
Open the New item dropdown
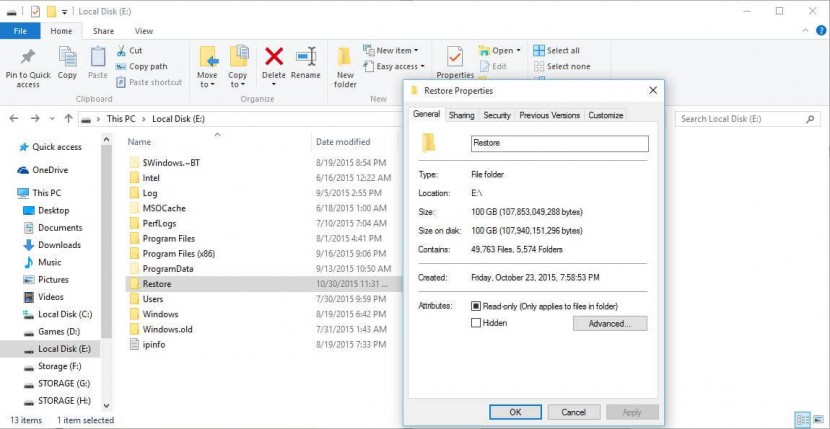(391, 51)
